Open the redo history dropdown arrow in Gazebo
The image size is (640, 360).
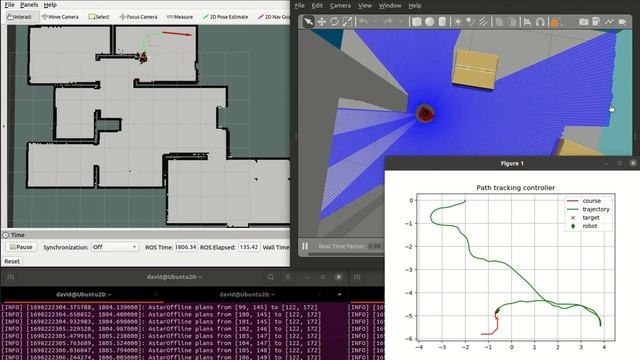click(x=401, y=22)
